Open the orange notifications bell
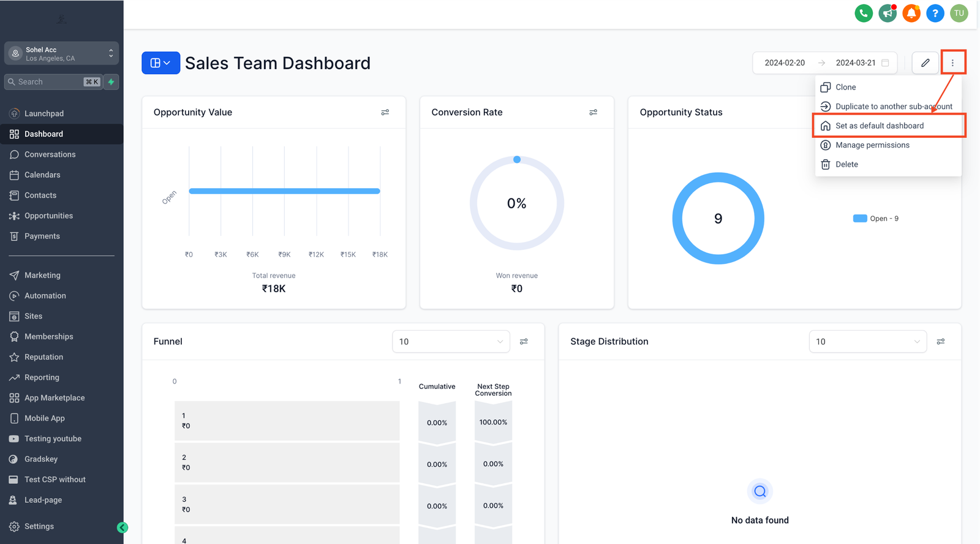 point(911,13)
